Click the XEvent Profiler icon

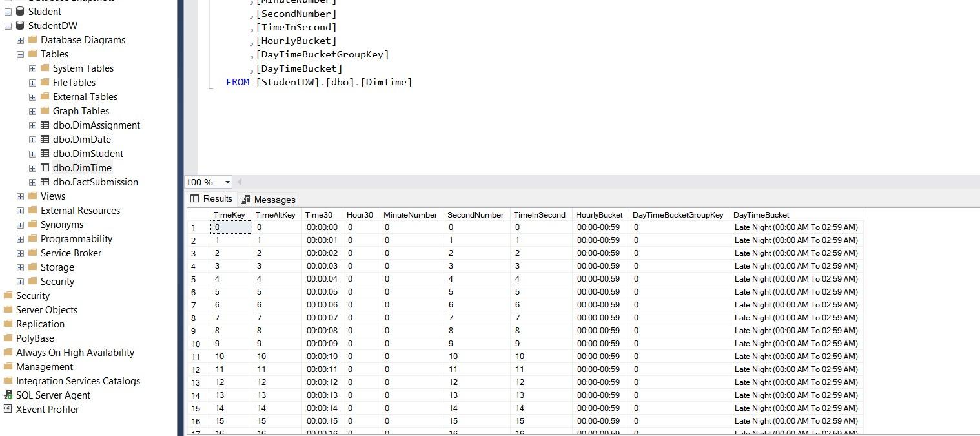(8, 409)
